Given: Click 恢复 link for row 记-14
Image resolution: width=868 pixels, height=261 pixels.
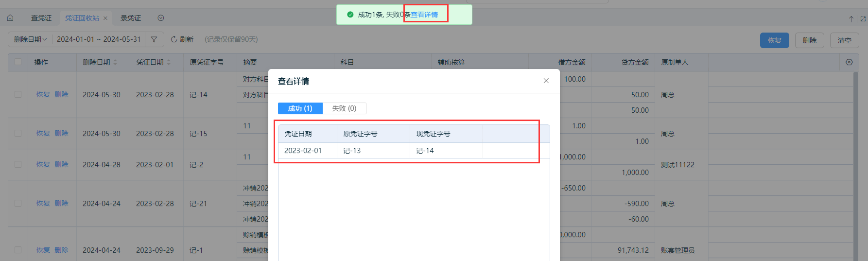Looking at the screenshot, I should point(43,94).
